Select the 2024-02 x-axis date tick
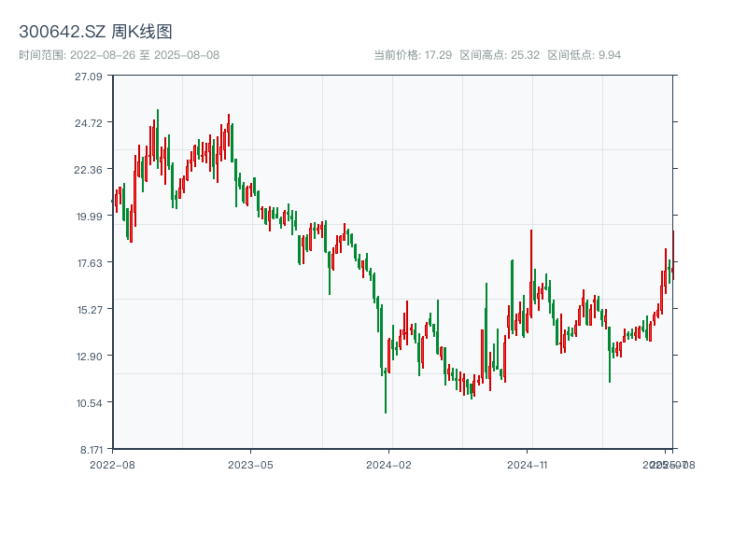 [x=389, y=464]
